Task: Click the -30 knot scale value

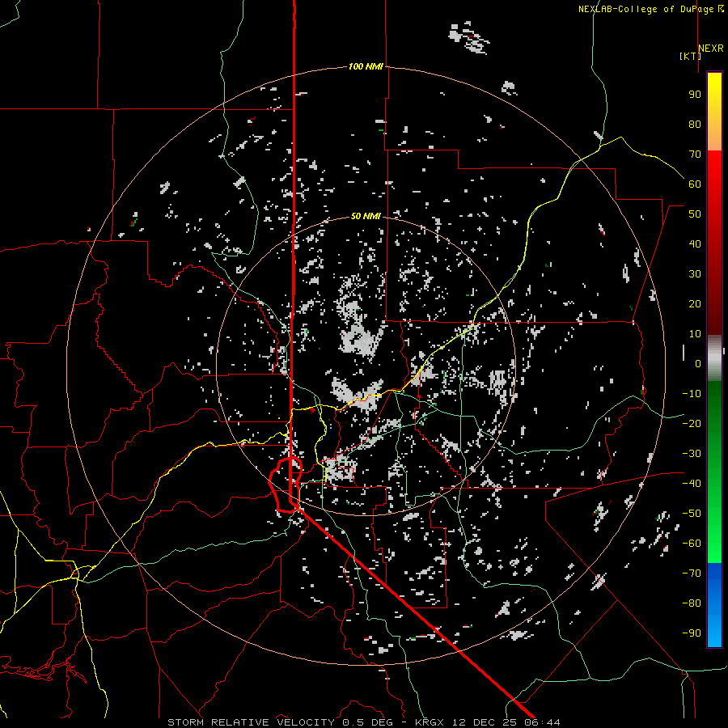Action: pyautogui.click(x=692, y=454)
